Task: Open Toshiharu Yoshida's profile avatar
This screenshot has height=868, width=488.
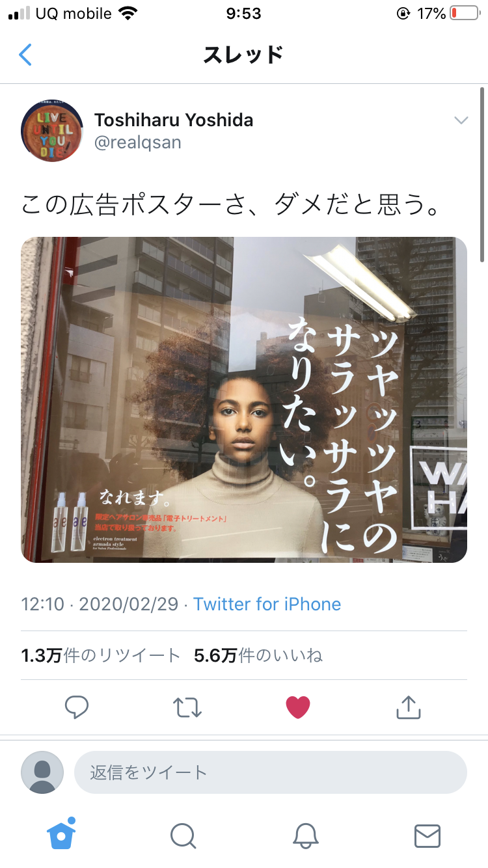Action: click(x=52, y=131)
